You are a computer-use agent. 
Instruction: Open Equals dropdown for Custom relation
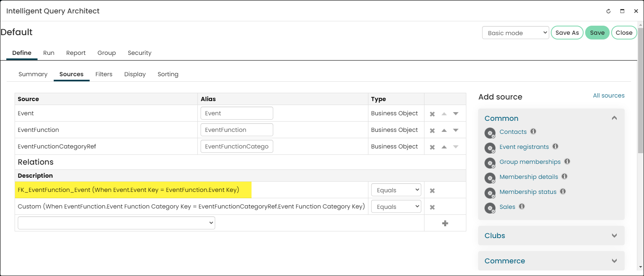click(x=396, y=207)
